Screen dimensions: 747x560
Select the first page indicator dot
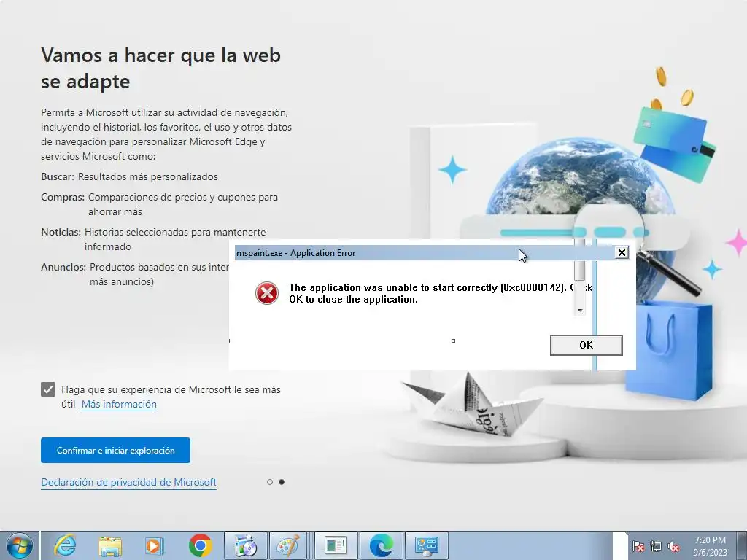coord(270,482)
